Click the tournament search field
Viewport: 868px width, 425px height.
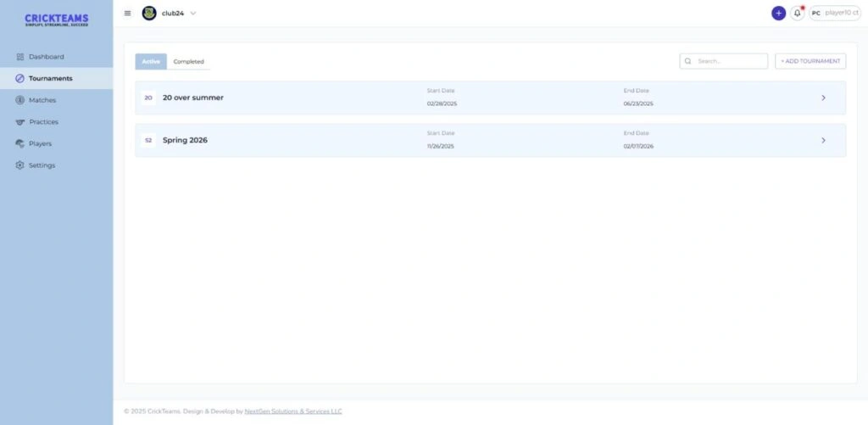click(729, 61)
